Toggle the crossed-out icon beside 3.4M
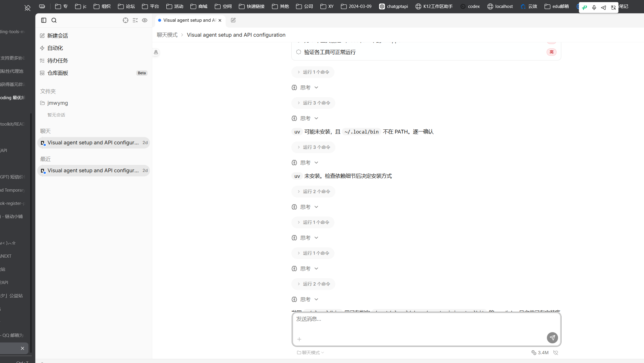 click(556, 352)
